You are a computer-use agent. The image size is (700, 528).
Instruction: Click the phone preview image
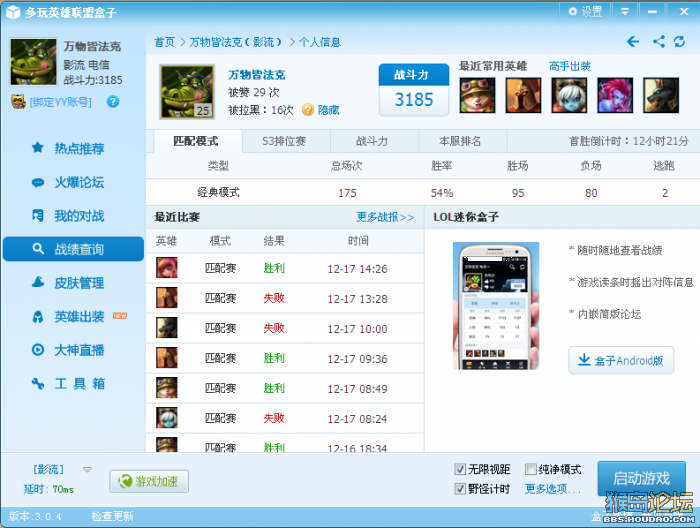pos(496,306)
